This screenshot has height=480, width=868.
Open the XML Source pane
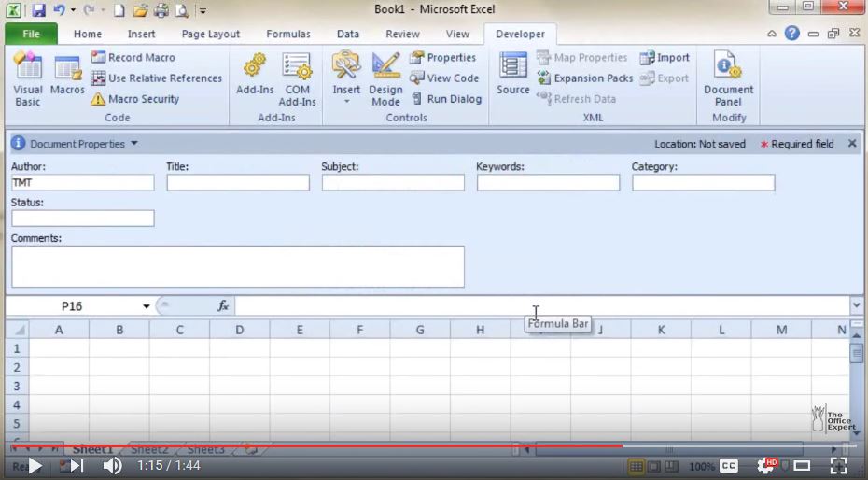click(x=512, y=74)
